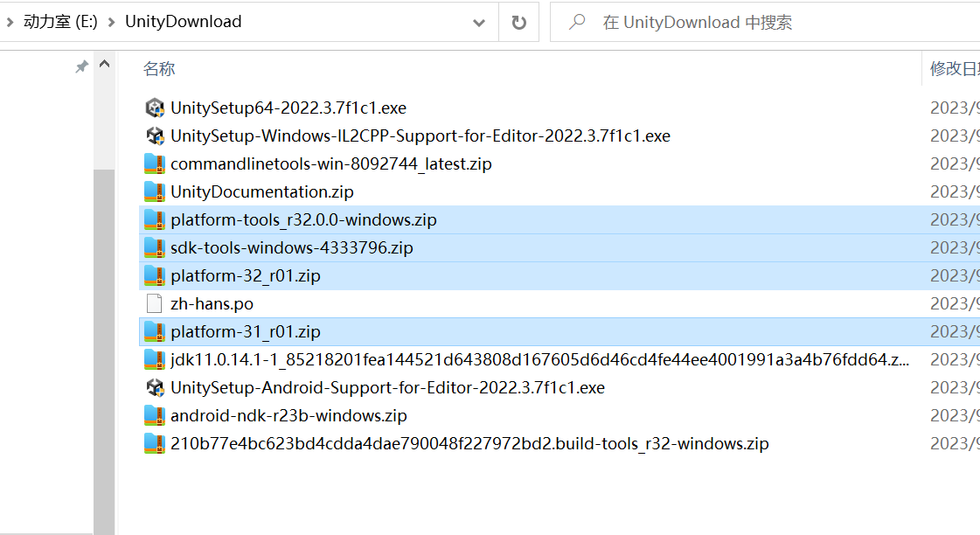This screenshot has width=980, height=535.
Task: Click the platform-32_r01.zip archive icon
Action: click(155, 275)
